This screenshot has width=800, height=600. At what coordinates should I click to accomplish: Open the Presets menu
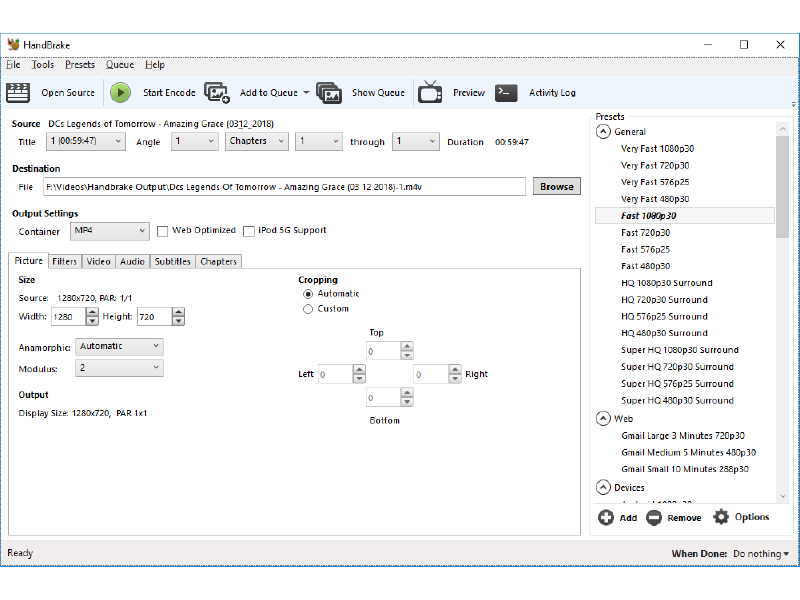(x=80, y=65)
